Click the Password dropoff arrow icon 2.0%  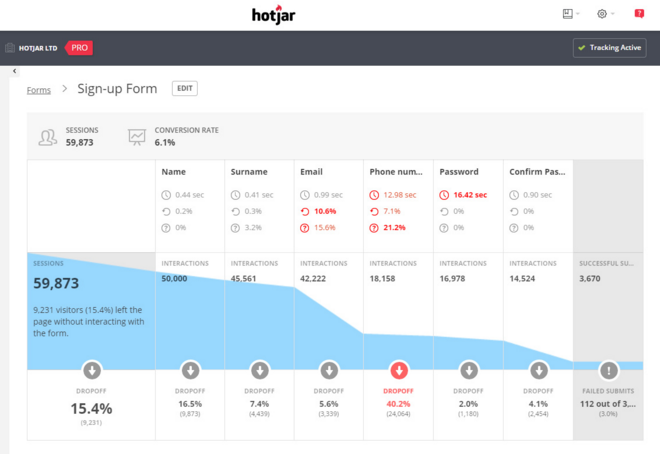click(469, 370)
